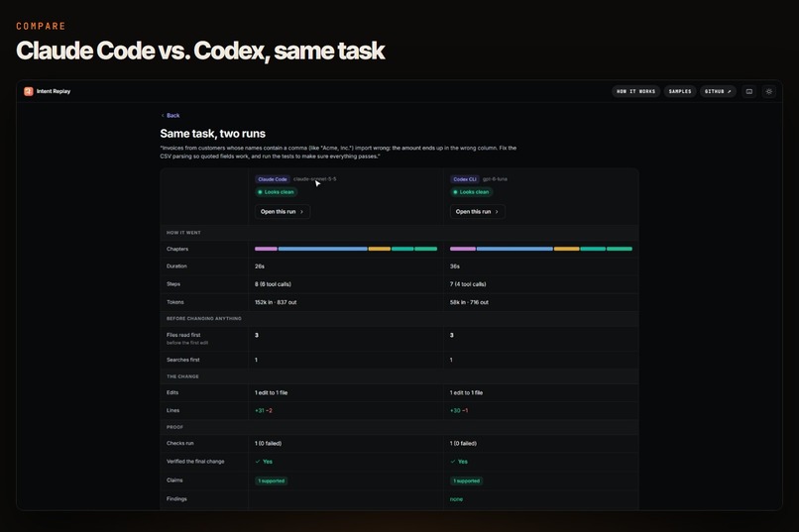Image resolution: width=799 pixels, height=532 pixels.
Task: Click the 'none' findings value for Codex
Action: (x=456, y=499)
